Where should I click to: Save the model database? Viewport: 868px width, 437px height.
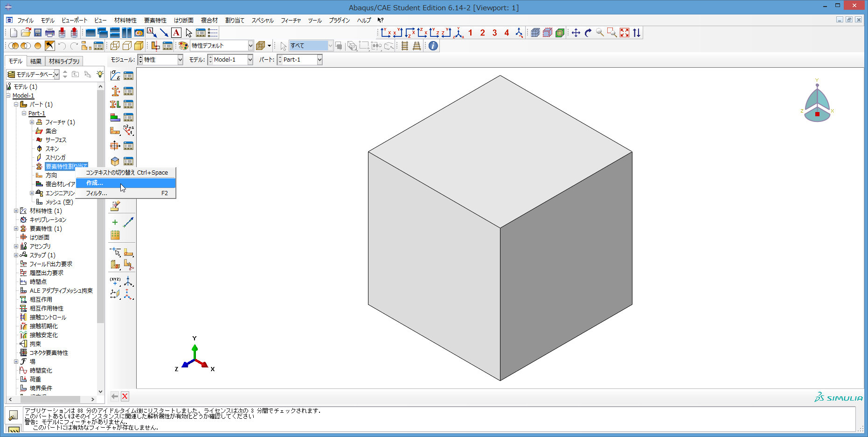[38, 33]
